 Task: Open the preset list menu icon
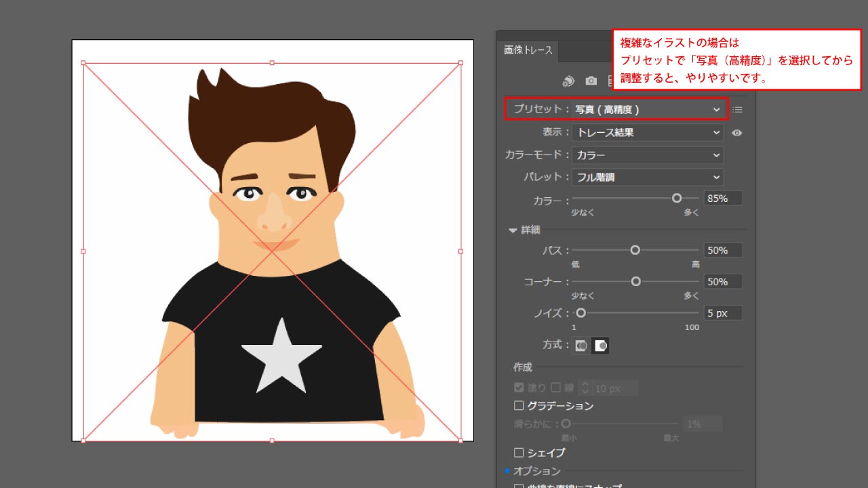[738, 109]
